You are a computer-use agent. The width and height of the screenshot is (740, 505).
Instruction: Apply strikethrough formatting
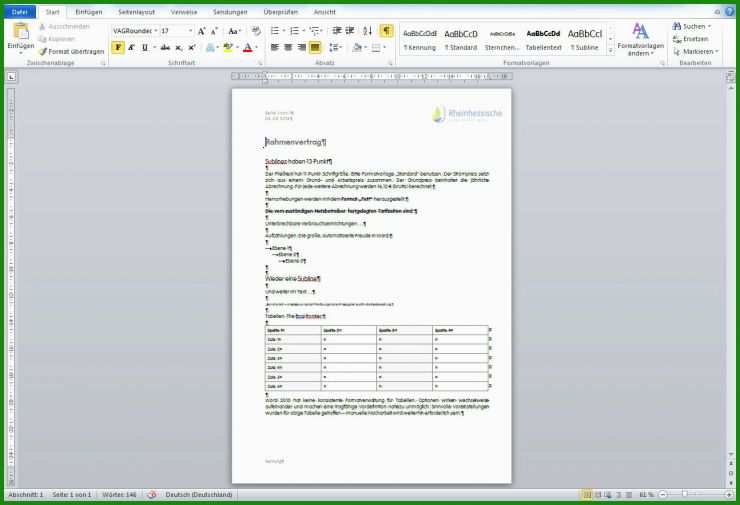click(x=165, y=48)
